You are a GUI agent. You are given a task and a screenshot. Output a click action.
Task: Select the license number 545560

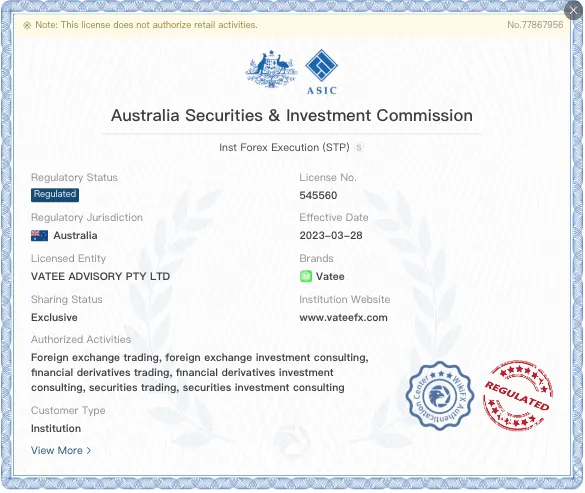click(x=318, y=196)
